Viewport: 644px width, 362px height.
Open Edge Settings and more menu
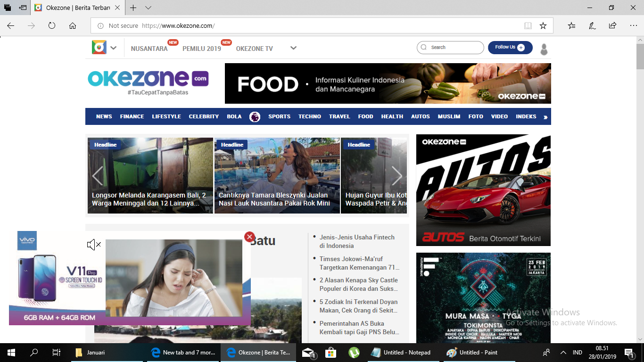[633, 26]
